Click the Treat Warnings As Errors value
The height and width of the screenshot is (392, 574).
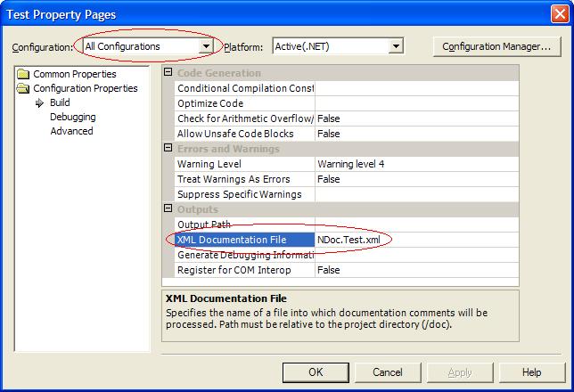pyautogui.click(x=414, y=179)
